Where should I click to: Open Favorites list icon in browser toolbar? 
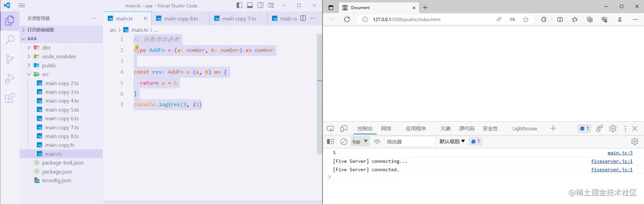pos(575,20)
